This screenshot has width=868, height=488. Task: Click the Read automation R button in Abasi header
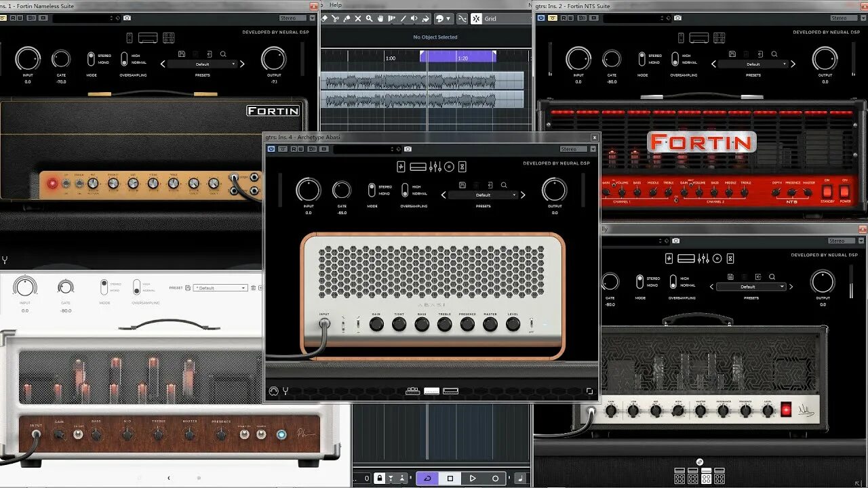[x=294, y=149]
